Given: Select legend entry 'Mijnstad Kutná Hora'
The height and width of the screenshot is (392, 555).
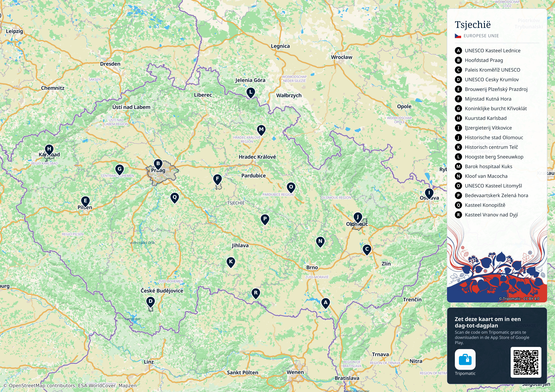Looking at the screenshot, I should coord(483,99).
